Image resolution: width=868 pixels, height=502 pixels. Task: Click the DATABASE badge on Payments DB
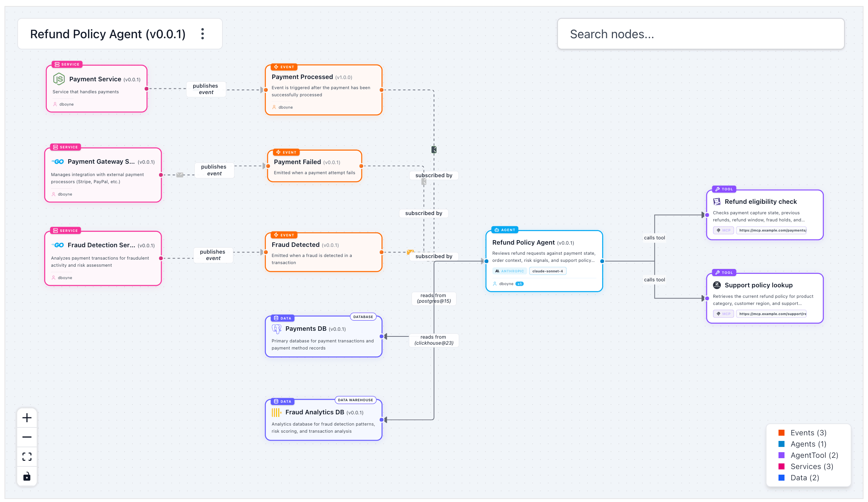363,317
